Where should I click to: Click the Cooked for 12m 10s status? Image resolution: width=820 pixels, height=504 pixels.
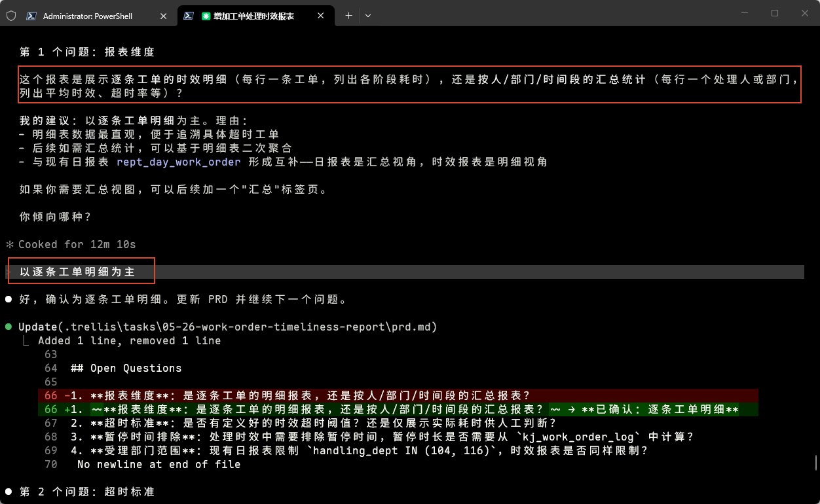tap(77, 244)
